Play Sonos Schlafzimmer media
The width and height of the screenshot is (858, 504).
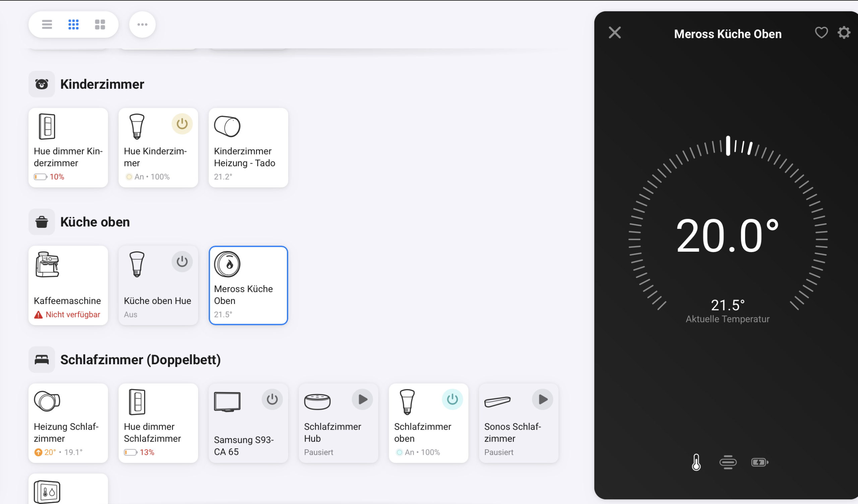point(542,399)
